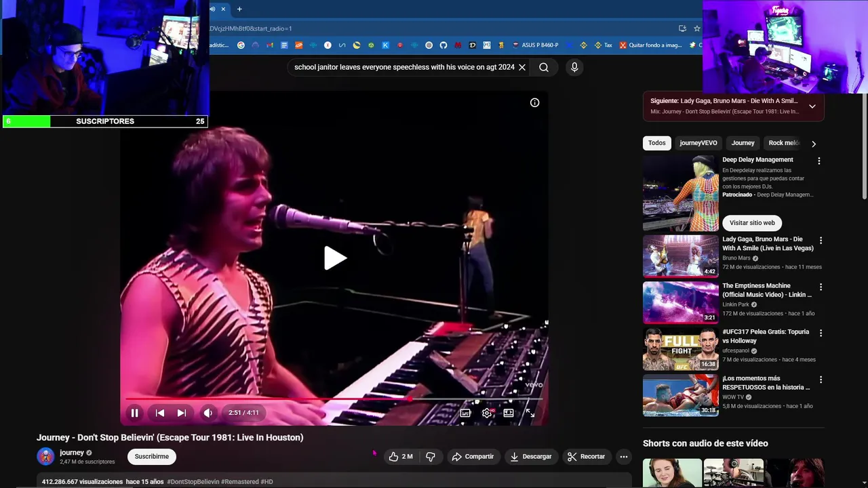
Task: Like the video with thumbs up
Action: pyautogui.click(x=401, y=457)
